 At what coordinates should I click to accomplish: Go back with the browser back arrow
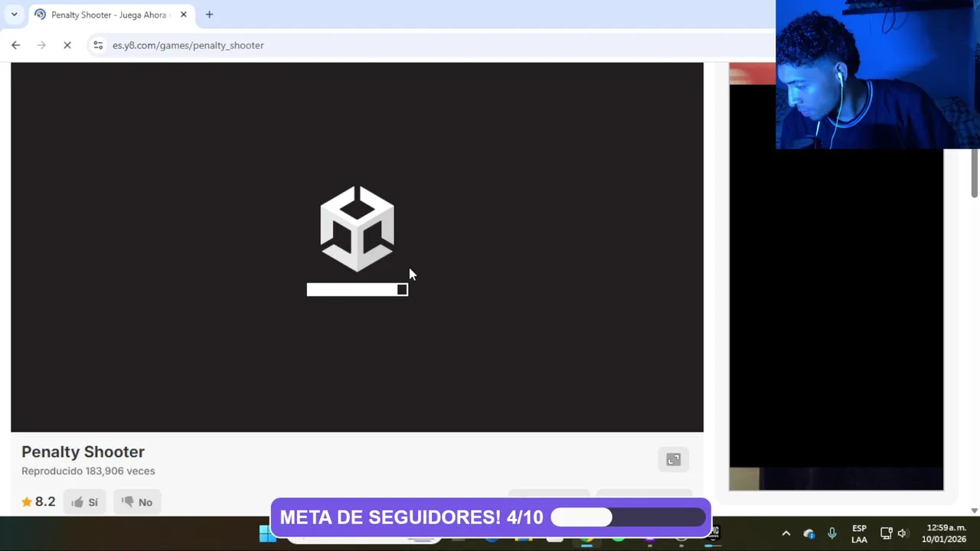click(15, 45)
